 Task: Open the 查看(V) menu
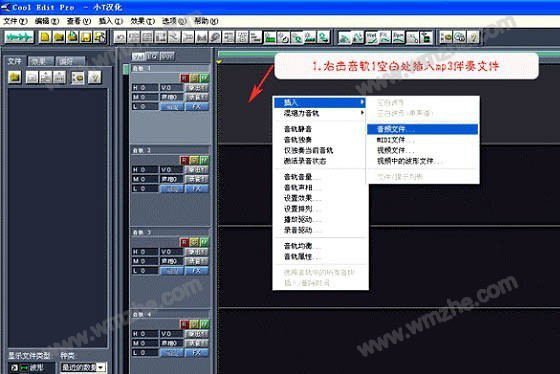[79, 21]
